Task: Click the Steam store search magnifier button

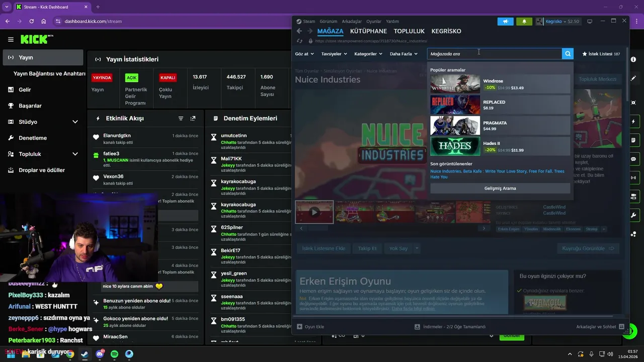Action: coord(568,54)
